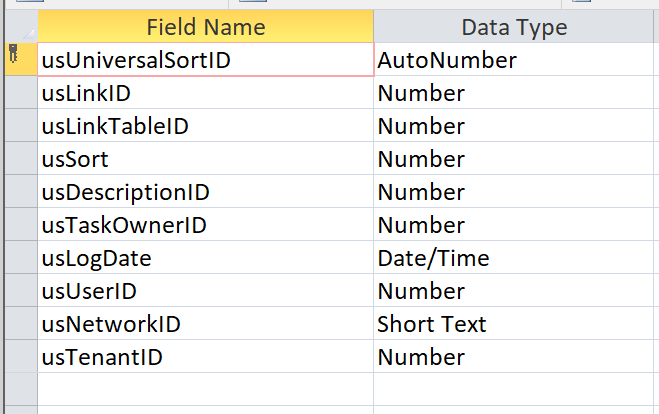Select the usNetworkID field name cell

(x=206, y=323)
